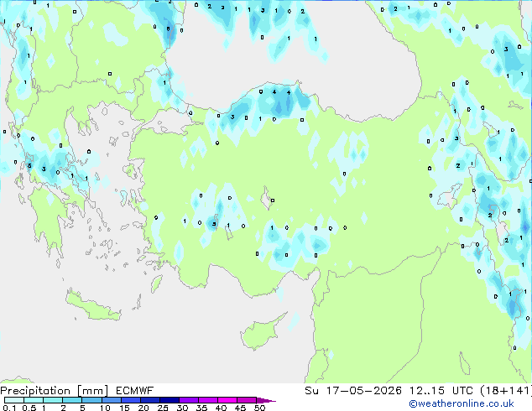The image size is (532, 411).
Task: Click the 20–25 mm dark blue swatch
Action: (x=150, y=400)
